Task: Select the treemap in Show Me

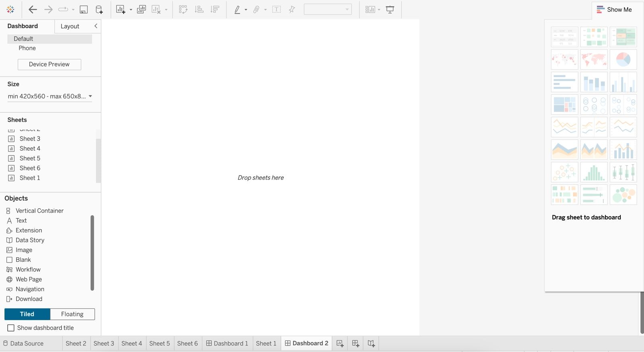Action: pyautogui.click(x=564, y=104)
